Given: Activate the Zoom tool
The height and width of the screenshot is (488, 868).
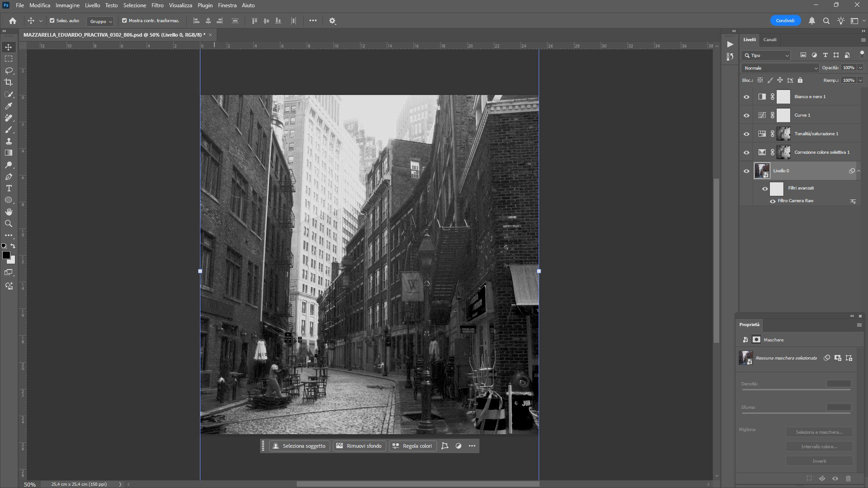Looking at the screenshot, I should tap(9, 223).
